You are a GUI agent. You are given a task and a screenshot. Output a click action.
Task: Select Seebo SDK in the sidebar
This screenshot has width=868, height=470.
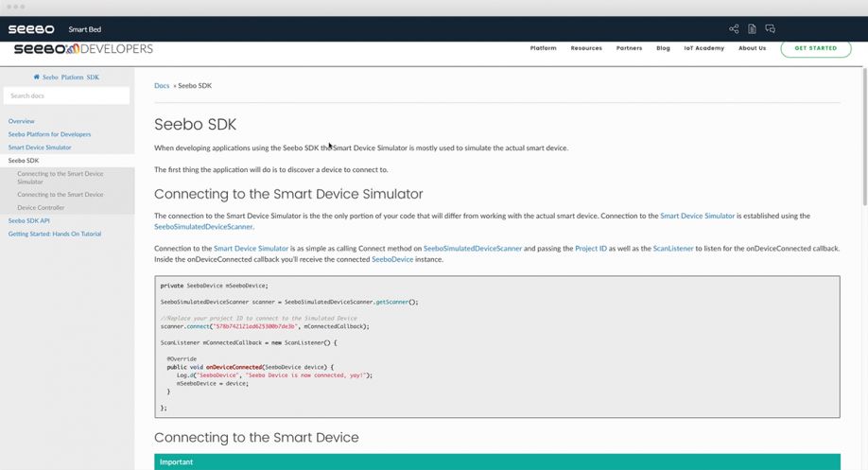click(x=24, y=161)
